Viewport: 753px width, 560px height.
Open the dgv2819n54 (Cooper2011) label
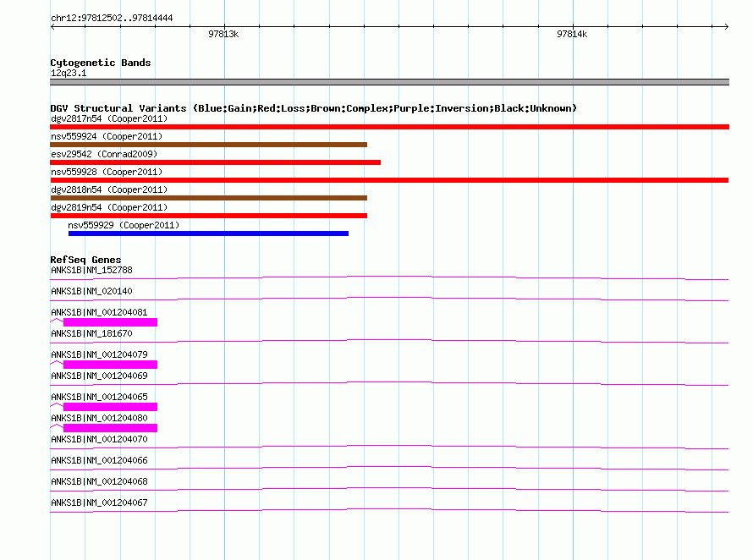pos(109,207)
